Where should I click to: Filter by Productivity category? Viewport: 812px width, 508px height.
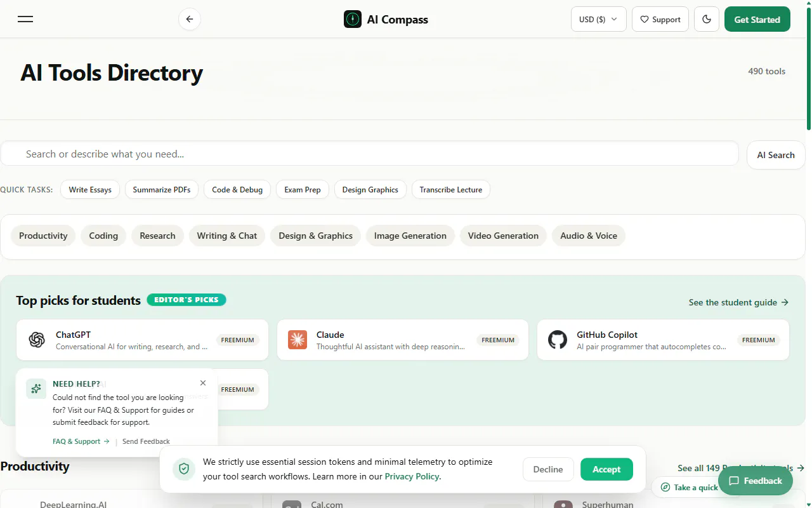pyautogui.click(x=43, y=236)
